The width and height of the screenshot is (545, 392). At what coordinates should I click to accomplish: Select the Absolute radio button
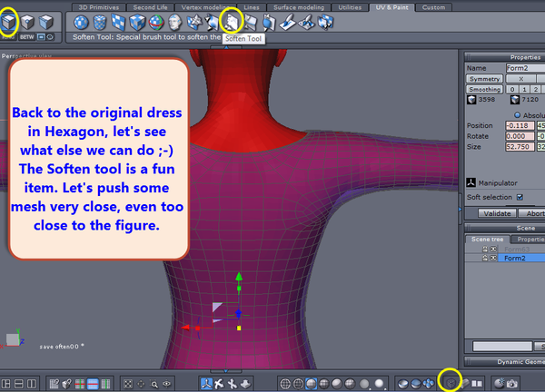[517, 115]
